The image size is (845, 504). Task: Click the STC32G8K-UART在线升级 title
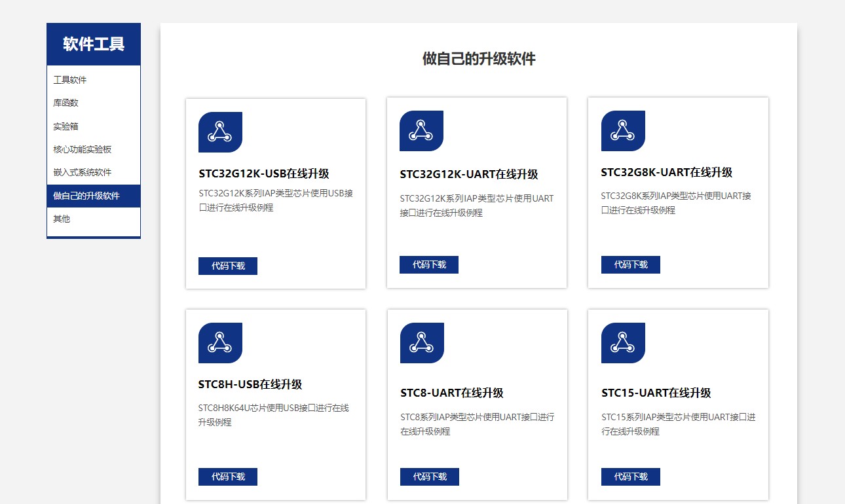667,173
